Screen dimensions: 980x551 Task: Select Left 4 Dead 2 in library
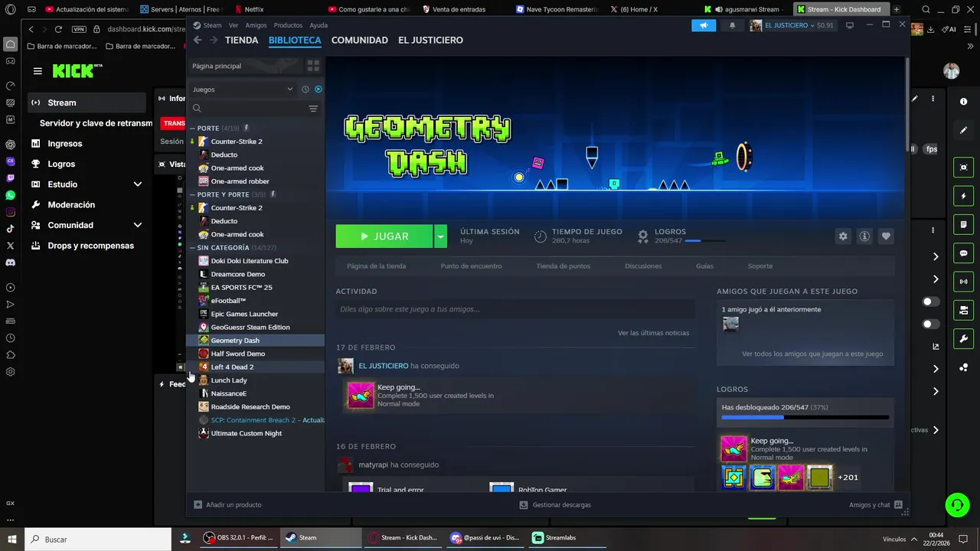[x=256, y=367]
